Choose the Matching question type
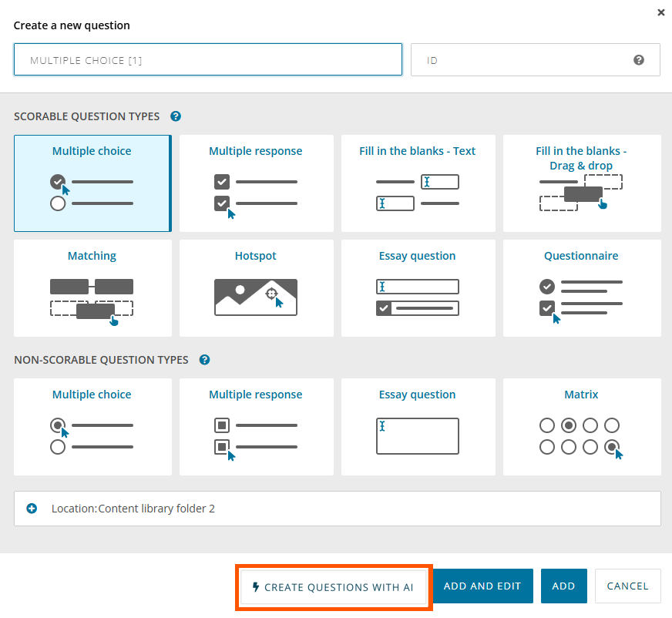Screen dimensions: 672x618 (92, 288)
